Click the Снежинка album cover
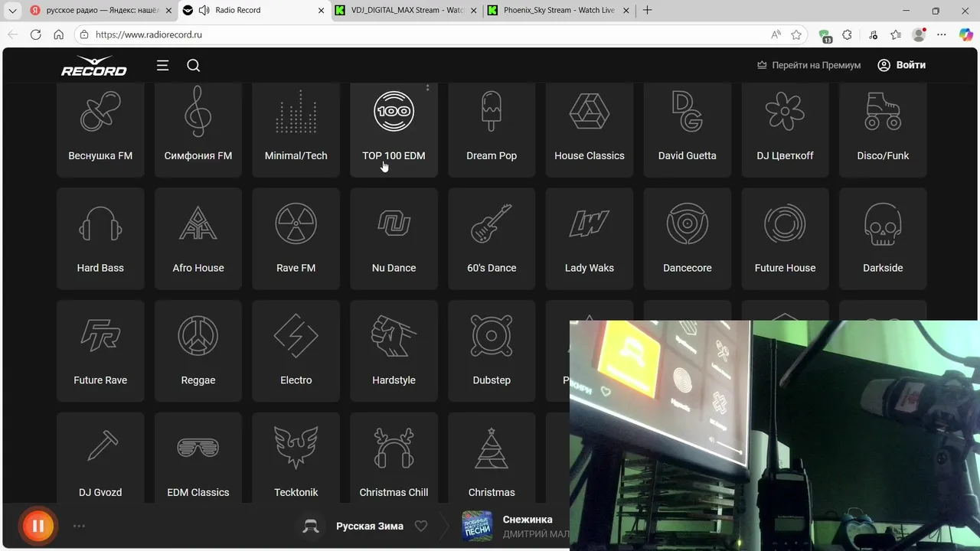The width and height of the screenshot is (980, 551). tap(477, 526)
